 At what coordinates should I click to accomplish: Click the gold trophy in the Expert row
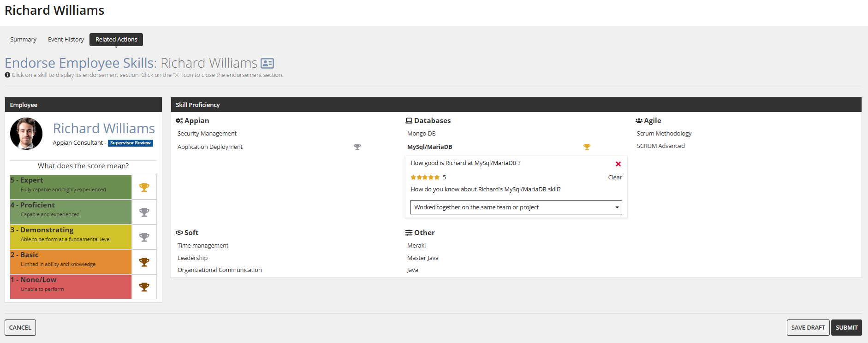click(x=144, y=188)
